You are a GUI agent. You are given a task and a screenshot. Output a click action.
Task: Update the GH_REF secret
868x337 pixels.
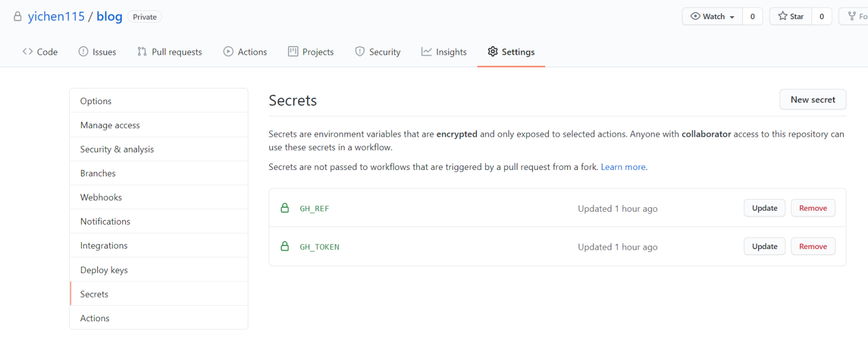click(764, 208)
